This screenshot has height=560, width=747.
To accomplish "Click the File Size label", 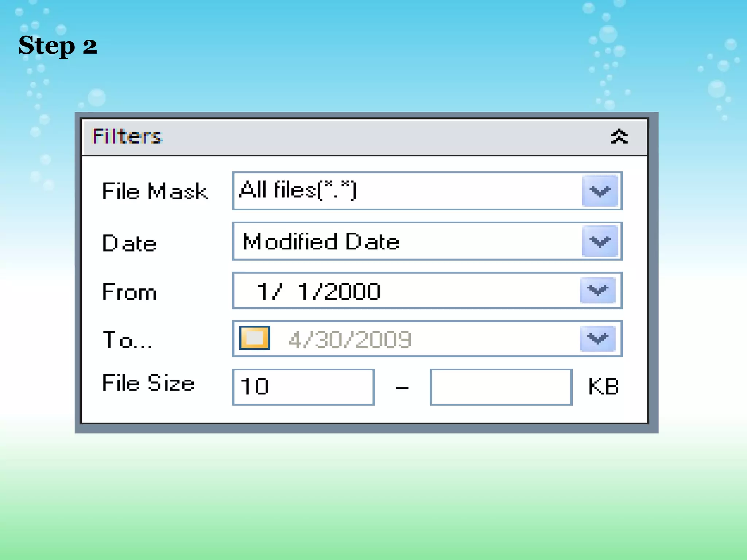I will pos(148,383).
